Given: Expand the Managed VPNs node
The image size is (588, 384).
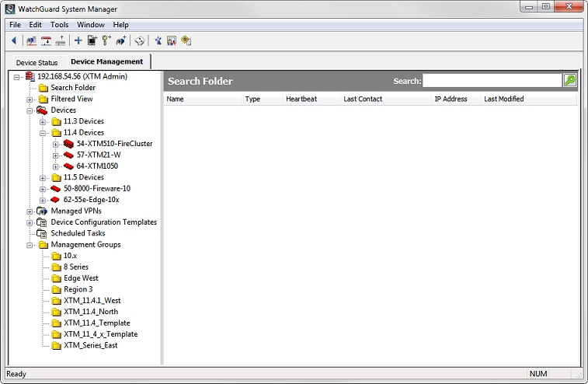Looking at the screenshot, I should click(x=30, y=211).
